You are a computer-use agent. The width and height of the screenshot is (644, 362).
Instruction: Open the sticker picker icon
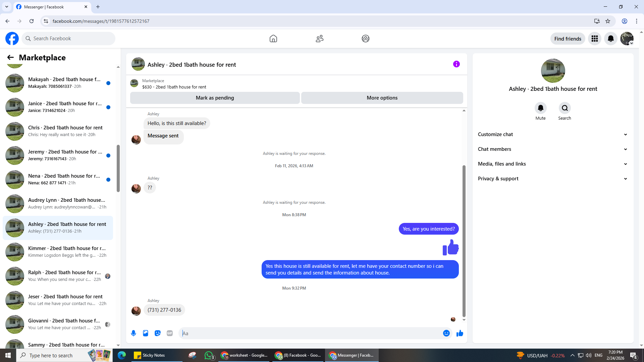coord(158,333)
